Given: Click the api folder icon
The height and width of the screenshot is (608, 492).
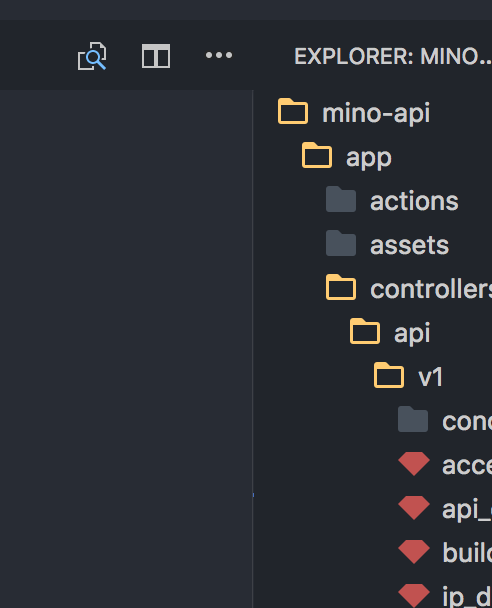Looking at the screenshot, I should tap(365, 331).
